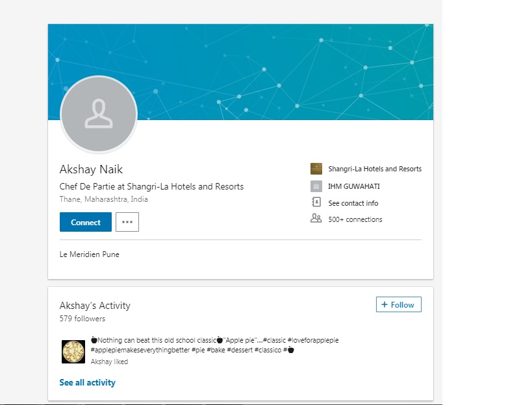
Task: Click the Chef De Partie headline text
Action: [x=151, y=187]
